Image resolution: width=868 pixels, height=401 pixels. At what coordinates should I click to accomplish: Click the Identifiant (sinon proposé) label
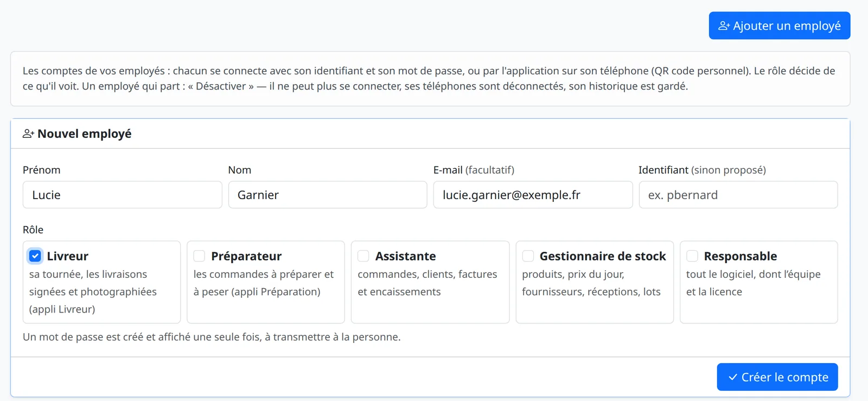[x=702, y=170]
